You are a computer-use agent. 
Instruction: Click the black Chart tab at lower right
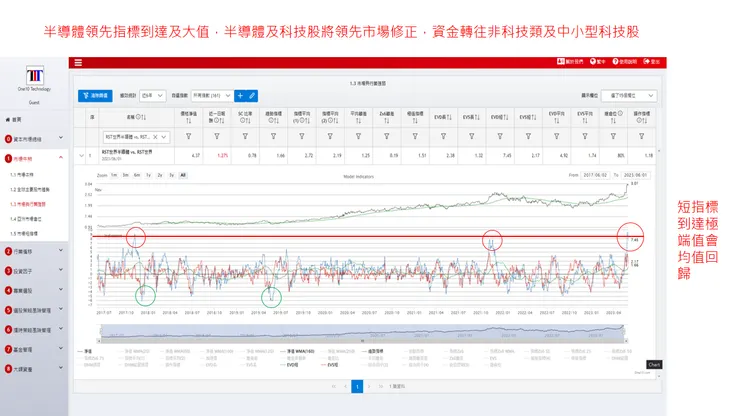click(654, 365)
